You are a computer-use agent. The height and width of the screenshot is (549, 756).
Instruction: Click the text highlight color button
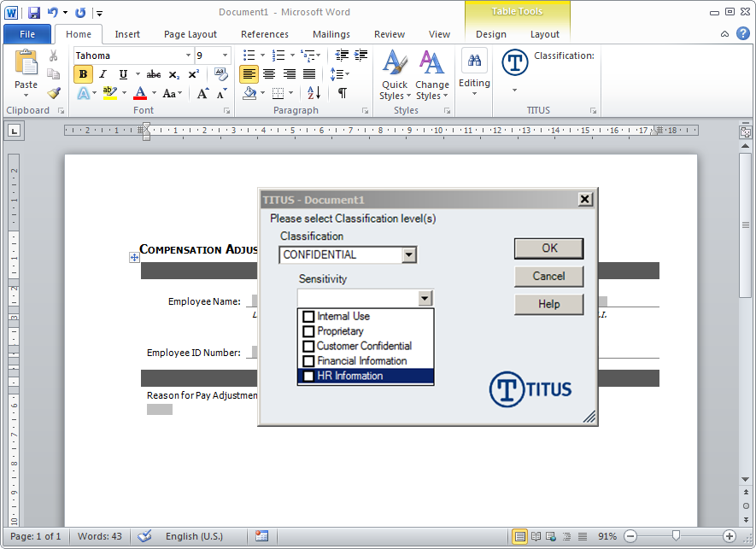click(110, 93)
